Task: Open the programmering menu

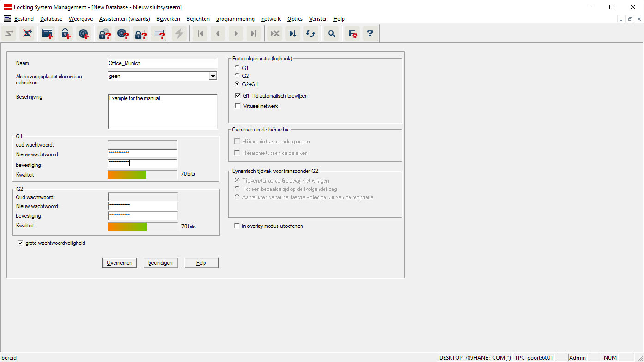Action: click(235, 19)
